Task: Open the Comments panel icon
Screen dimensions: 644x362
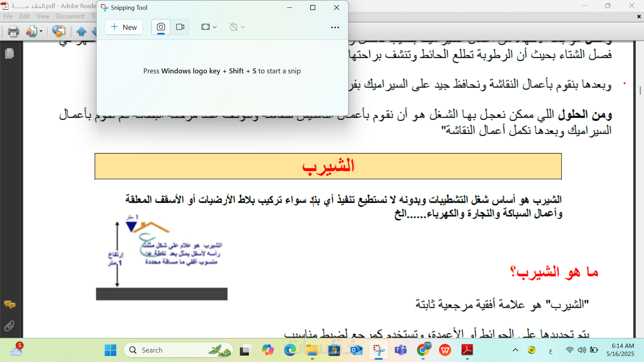Action: click(x=10, y=305)
